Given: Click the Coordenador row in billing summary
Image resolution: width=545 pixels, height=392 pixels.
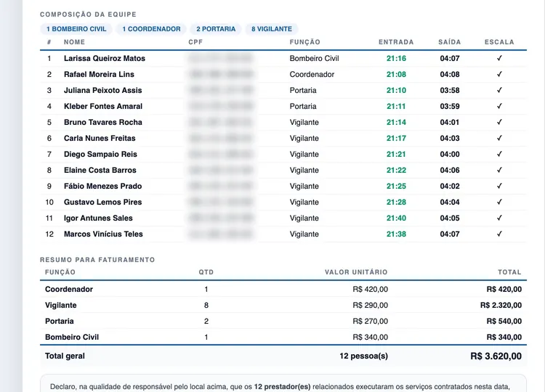Looking at the screenshot, I should (283, 289).
